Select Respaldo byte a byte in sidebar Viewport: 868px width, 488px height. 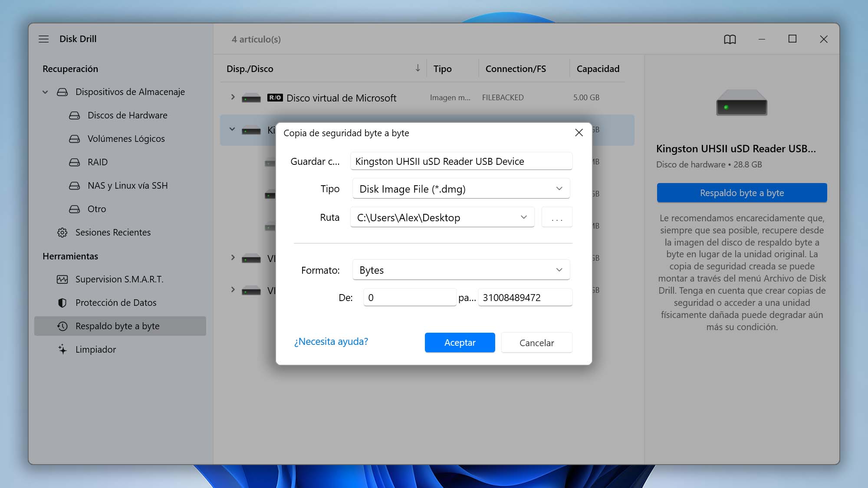pyautogui.click(x=120, y=326)
